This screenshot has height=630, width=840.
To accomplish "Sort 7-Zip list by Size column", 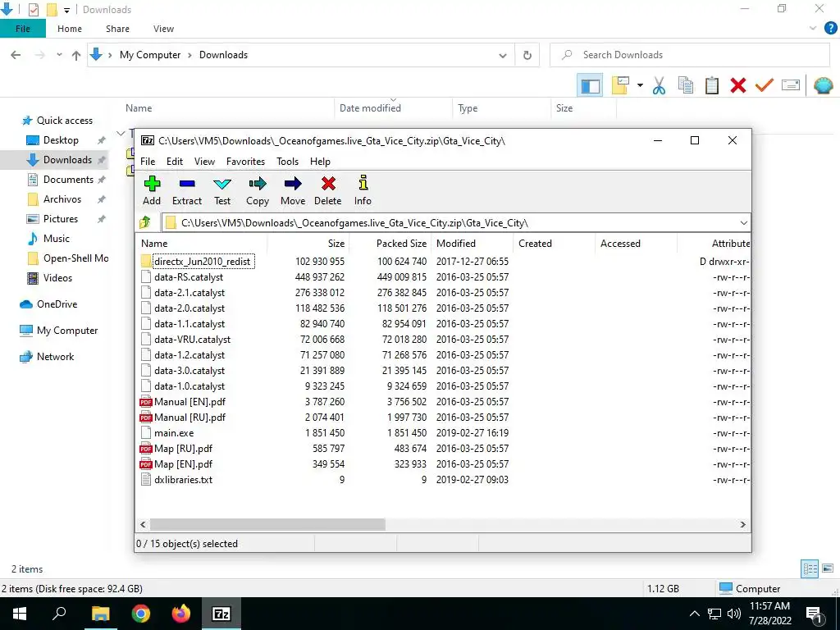I will click(x=308, y=243).
